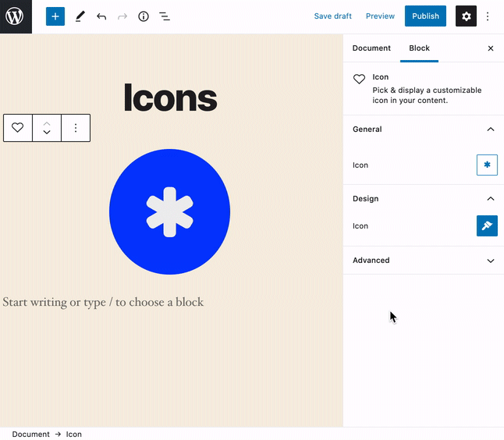Close the settings sidebar
The image size is (504, 440).
[x=491, y=48]
